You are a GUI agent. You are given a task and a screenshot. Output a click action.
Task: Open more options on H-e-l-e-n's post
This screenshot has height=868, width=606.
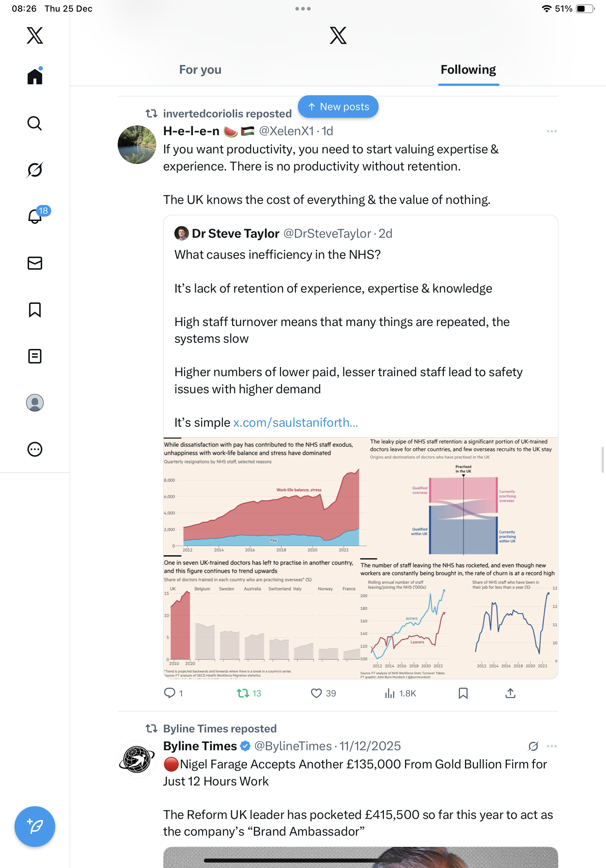552,131
